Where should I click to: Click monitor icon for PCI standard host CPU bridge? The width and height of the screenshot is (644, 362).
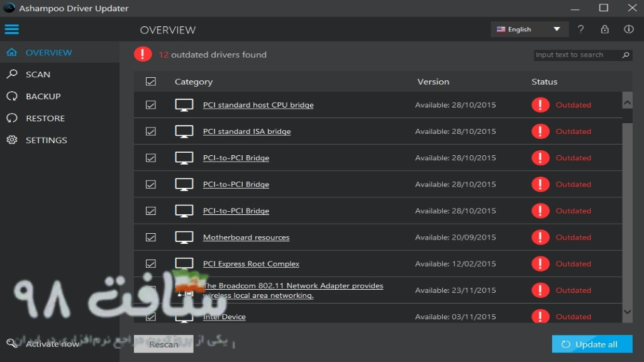tap(184, 105)
